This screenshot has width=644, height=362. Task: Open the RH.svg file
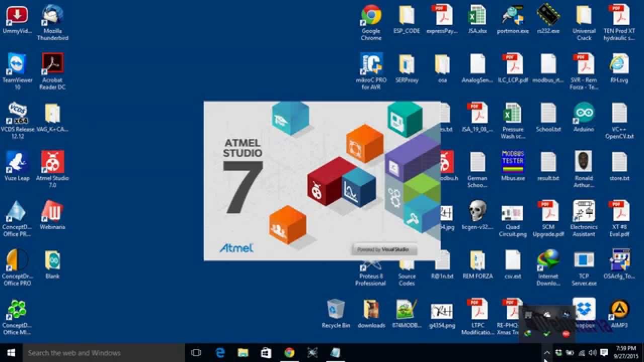click(x=619, y=68)
